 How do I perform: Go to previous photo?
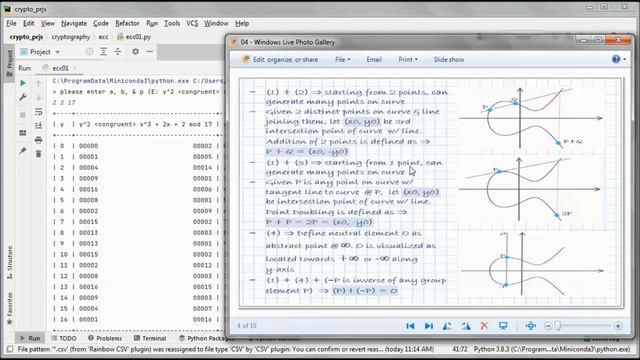click(x=410, y=326)
